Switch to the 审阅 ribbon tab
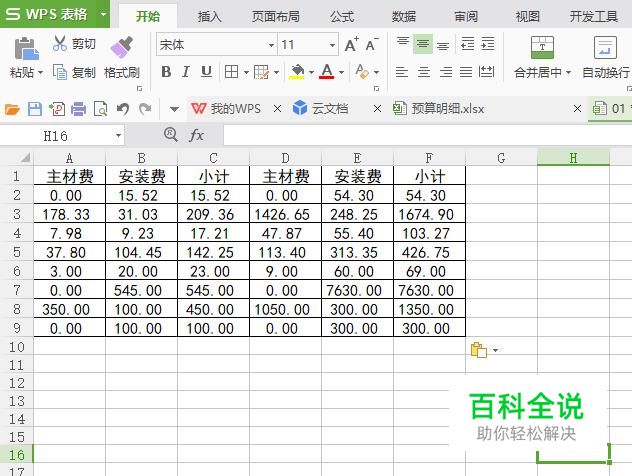 [466, 17]
